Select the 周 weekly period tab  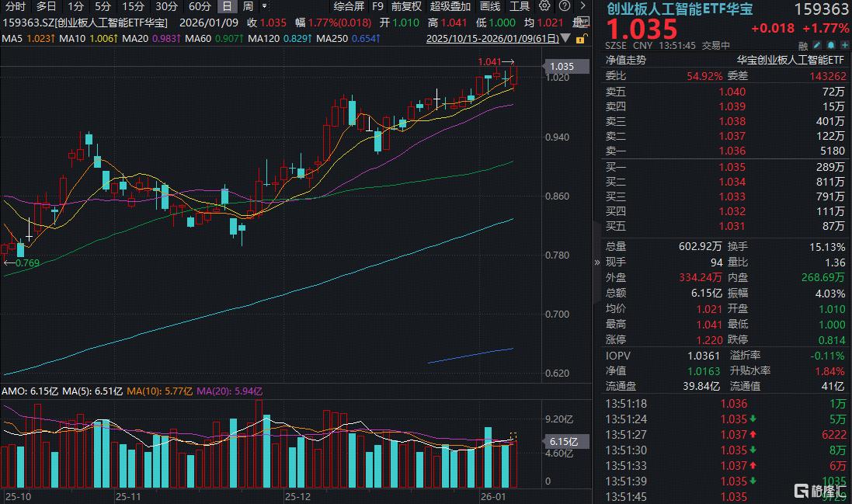pyautogui.click(x=248, y=6)
